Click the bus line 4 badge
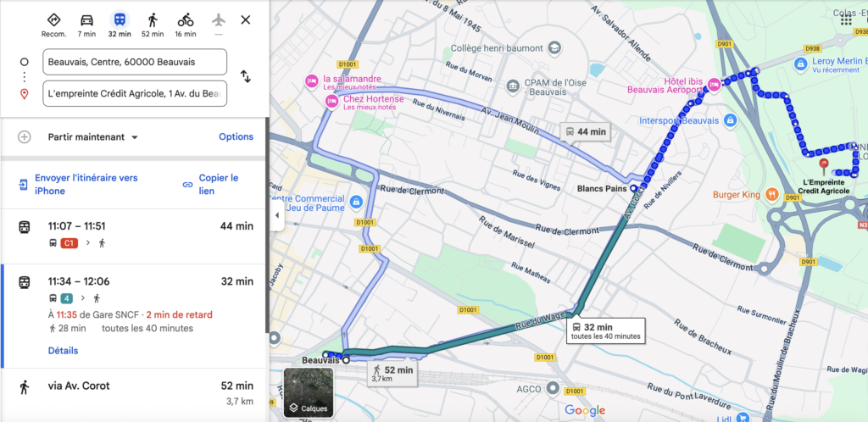 tap(66, 298)
